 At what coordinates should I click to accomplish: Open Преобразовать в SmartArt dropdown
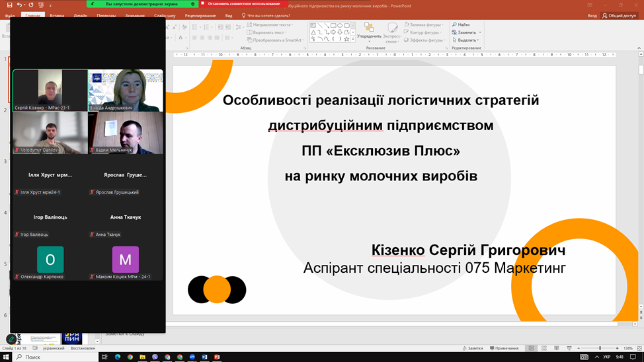pyautogui.click(x=276, y=40)
